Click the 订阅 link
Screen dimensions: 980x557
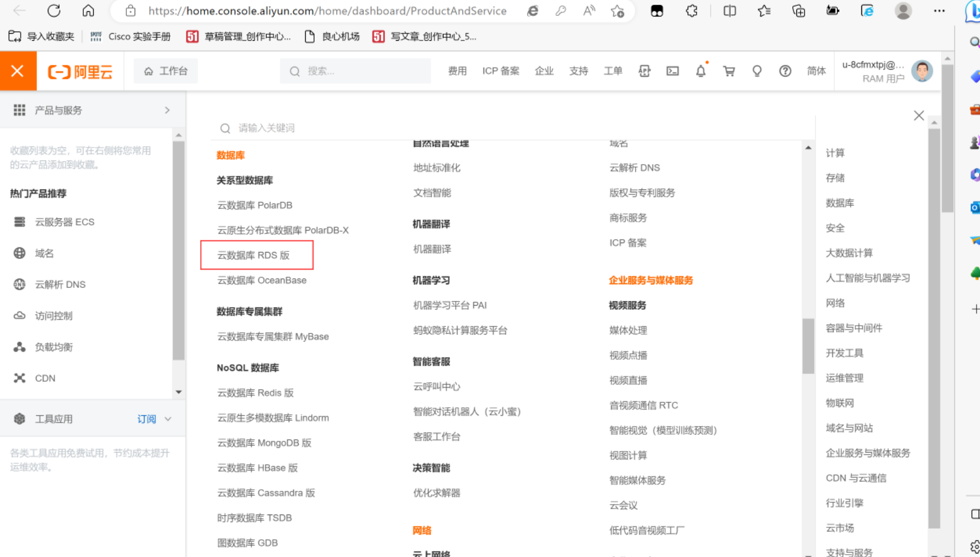146,419
